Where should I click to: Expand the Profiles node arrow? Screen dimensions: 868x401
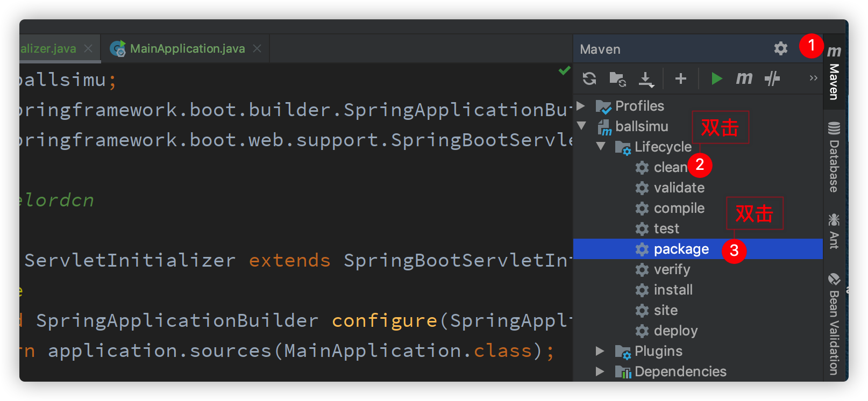pos(581,105)
